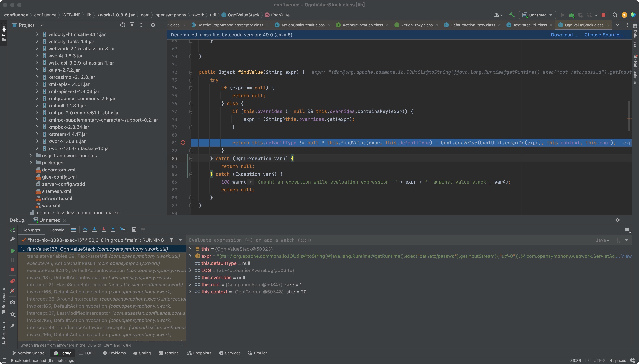This screenshot has height=364, width=639.
Task: Click the Download... sources link
Action: [564, 35]
